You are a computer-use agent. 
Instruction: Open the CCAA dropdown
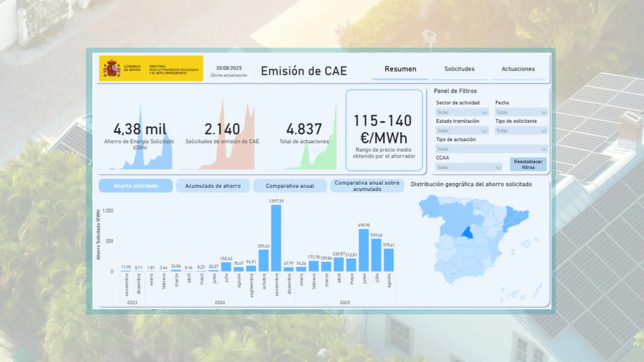tap(468, 167)
